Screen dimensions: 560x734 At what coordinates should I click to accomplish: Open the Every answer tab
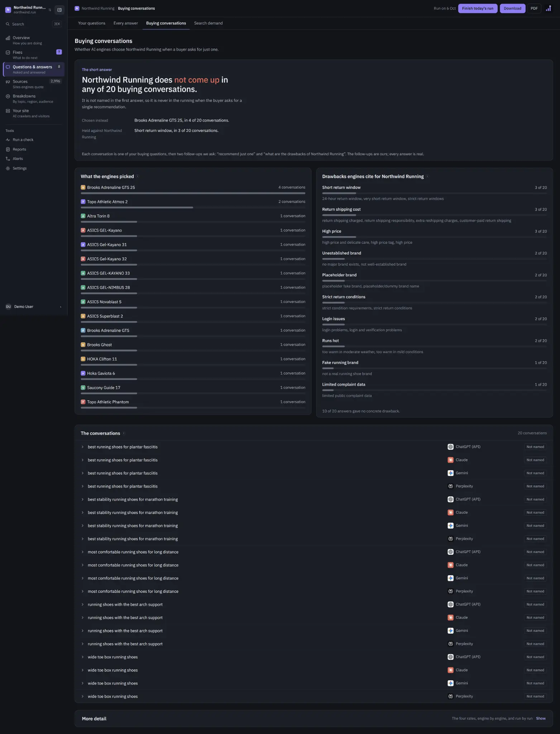click(x=126, y=23)
